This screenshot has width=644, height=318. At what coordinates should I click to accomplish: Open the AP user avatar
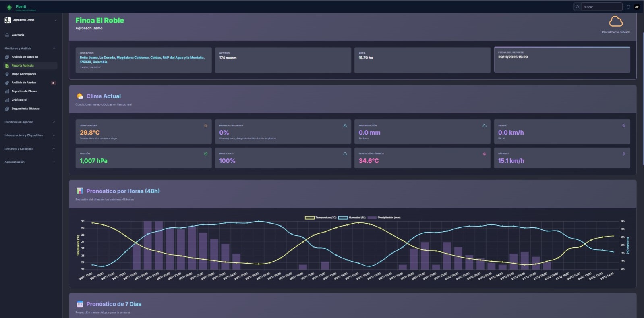pos(637,7)
